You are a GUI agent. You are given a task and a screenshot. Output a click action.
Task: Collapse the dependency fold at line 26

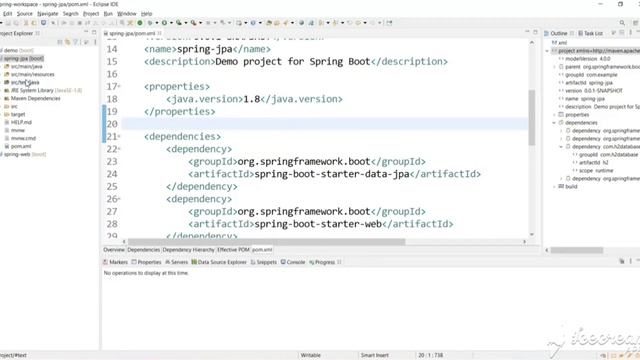(x=119, y=199)
